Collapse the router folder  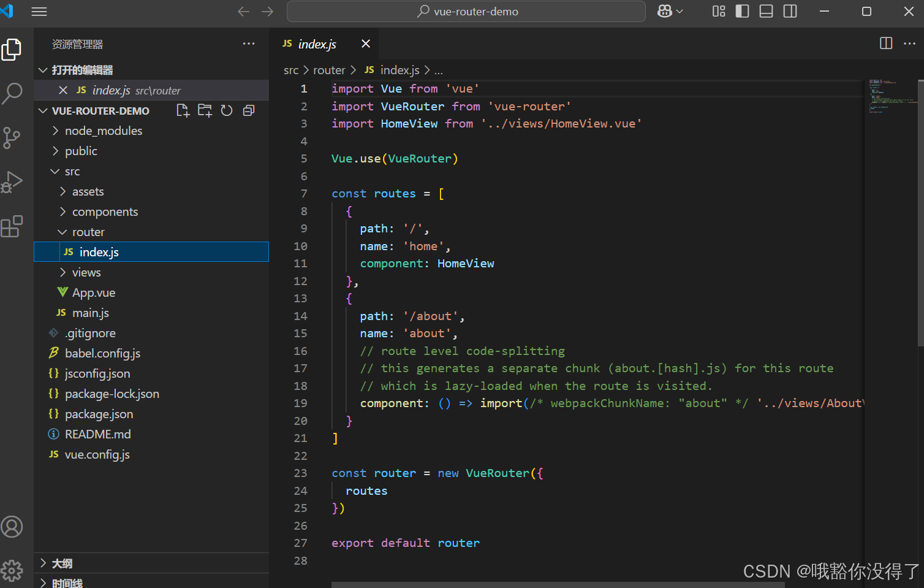(x=88, y=232)
